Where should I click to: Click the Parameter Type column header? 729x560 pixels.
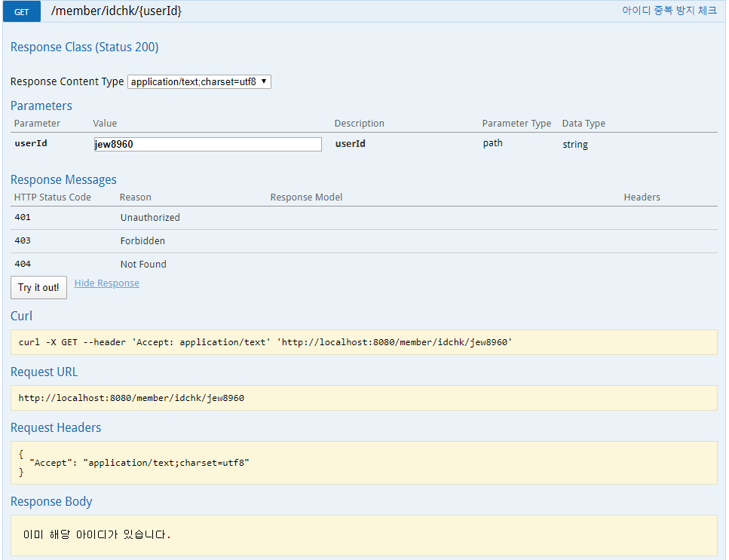tap(516, 123)
